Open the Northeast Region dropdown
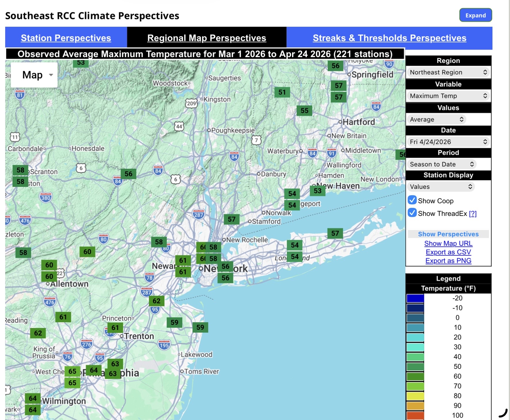Screen dimensions: 510x420 pos(448,72)
